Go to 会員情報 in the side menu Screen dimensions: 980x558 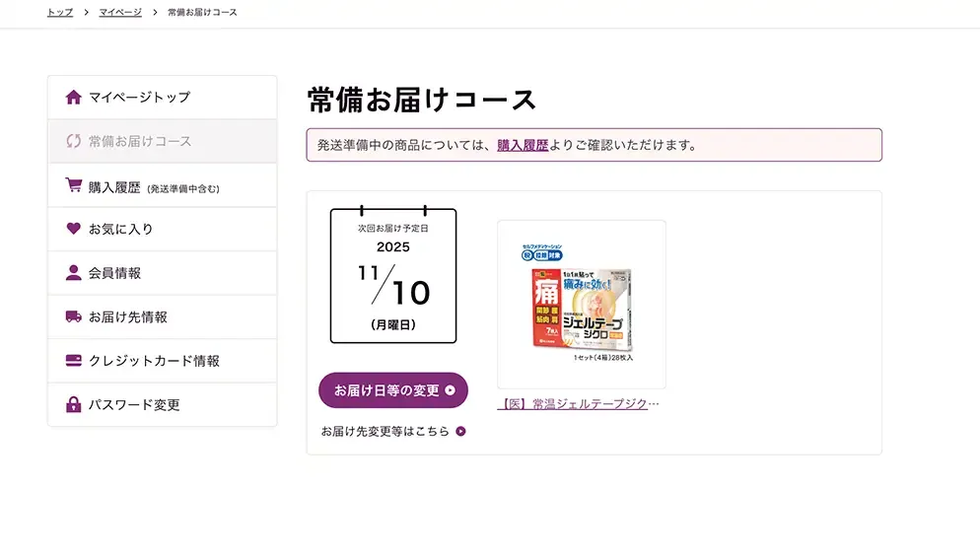tap(162, 273)
